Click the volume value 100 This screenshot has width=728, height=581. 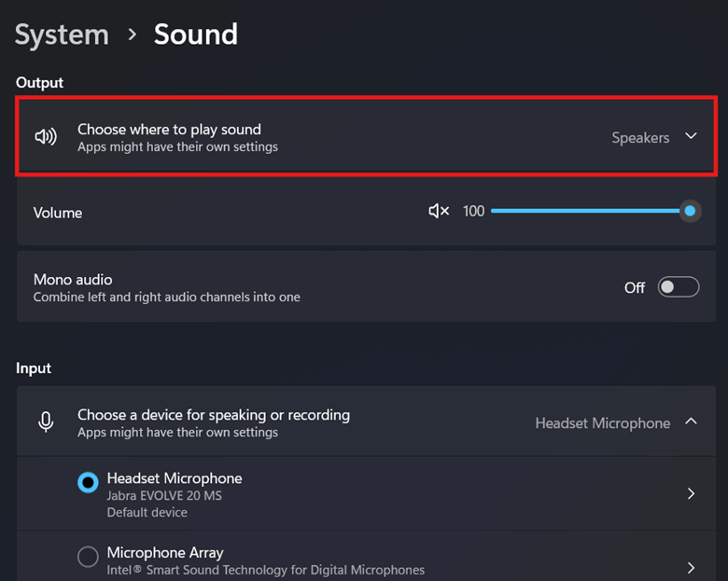point(473,212)
